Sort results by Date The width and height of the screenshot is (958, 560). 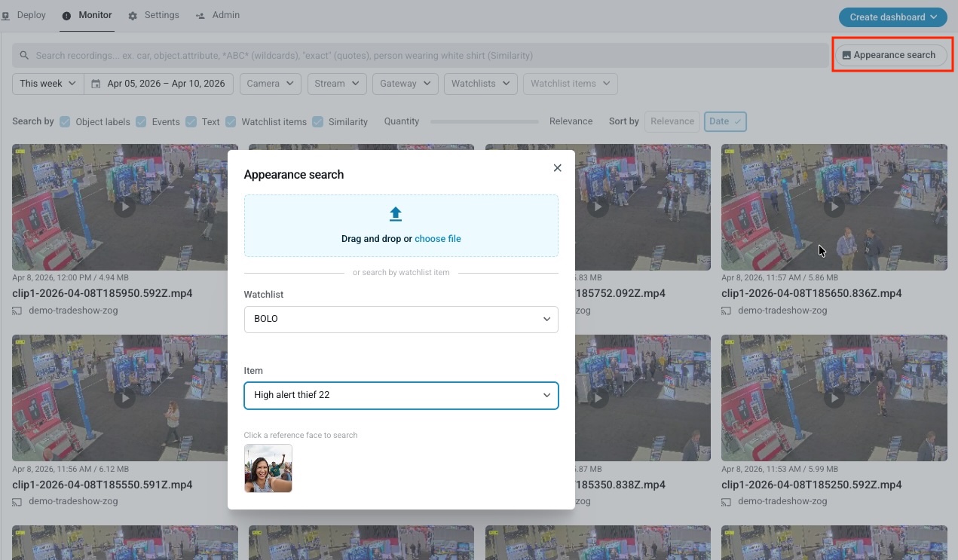click(x=725, y=121)
